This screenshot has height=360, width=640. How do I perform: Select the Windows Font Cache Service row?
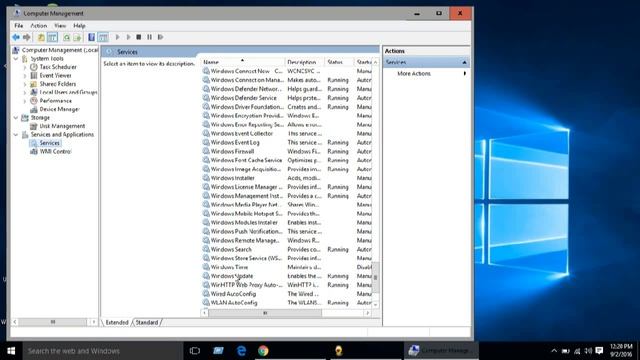coord(287,160)
